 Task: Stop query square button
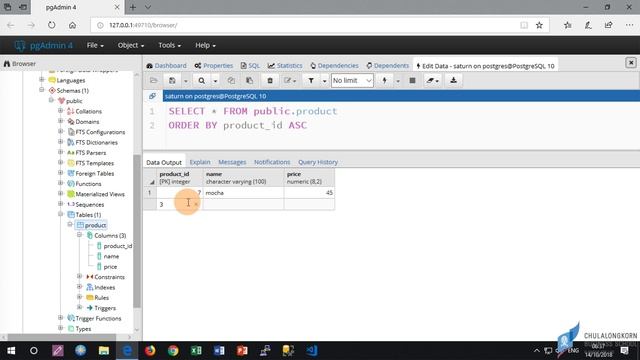pyautogui.click(x=412, y=80)
